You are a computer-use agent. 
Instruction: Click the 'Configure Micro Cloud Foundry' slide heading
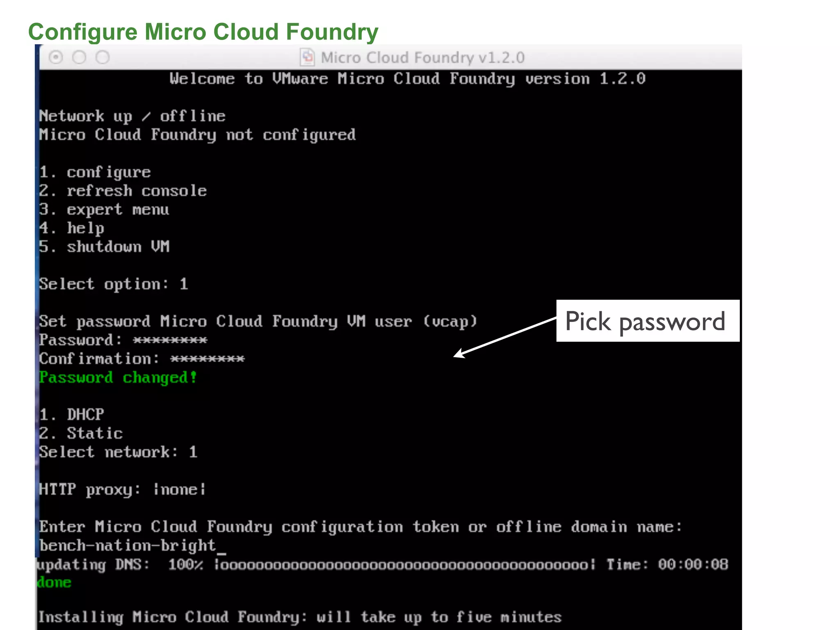pyautogui.click(x=203, y=32)
